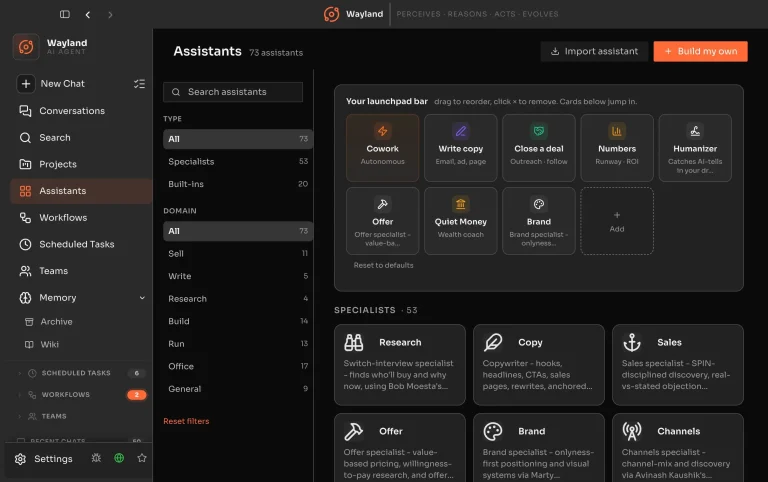Filter domain by Sell

click(x=238, y=254)
